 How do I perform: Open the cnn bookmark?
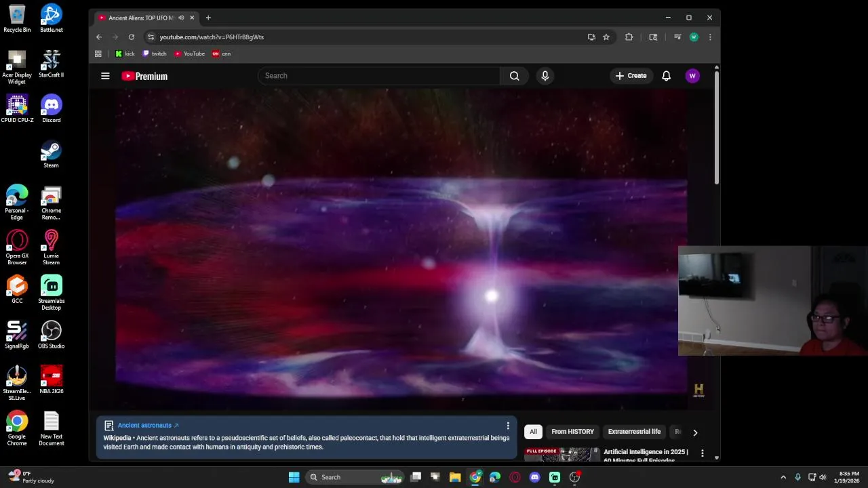coord(222,54)
